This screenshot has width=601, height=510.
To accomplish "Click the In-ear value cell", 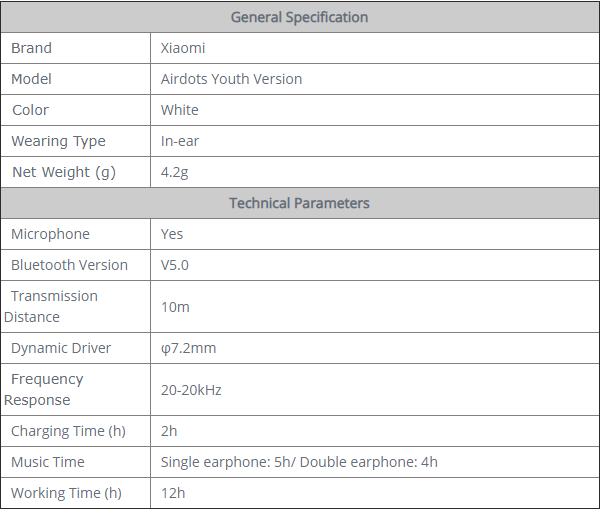I will pos(375,141).
